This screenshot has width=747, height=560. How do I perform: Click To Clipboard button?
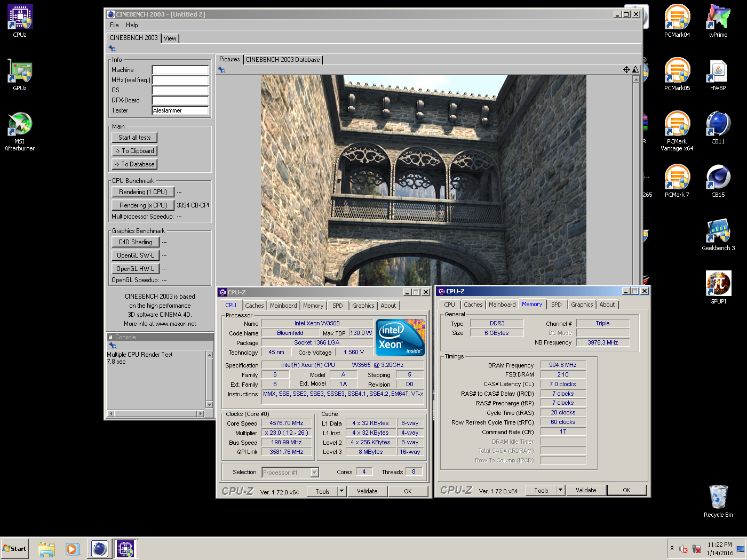click(x=134, y=151)
